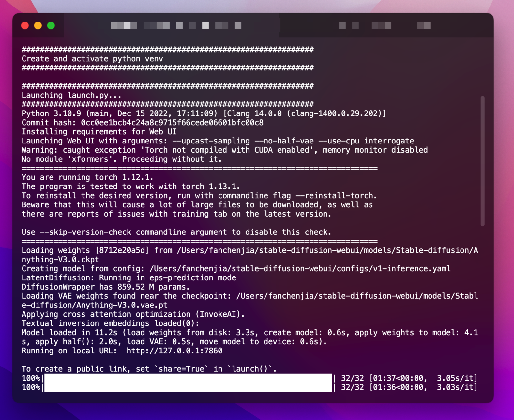Click the "--use-cpu interrogate" argument

[366, 141]
